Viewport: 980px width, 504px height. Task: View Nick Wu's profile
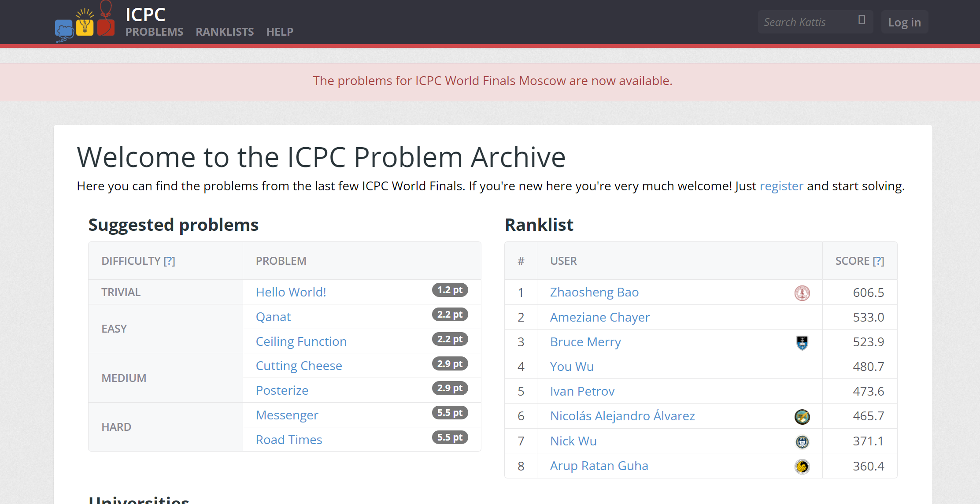point(573,441)
